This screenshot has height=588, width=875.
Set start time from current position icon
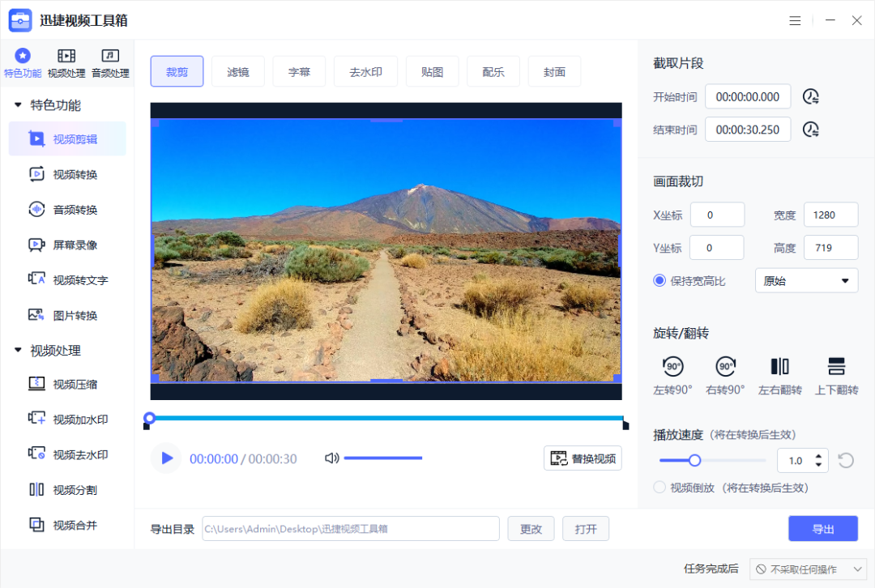(811, 96)
